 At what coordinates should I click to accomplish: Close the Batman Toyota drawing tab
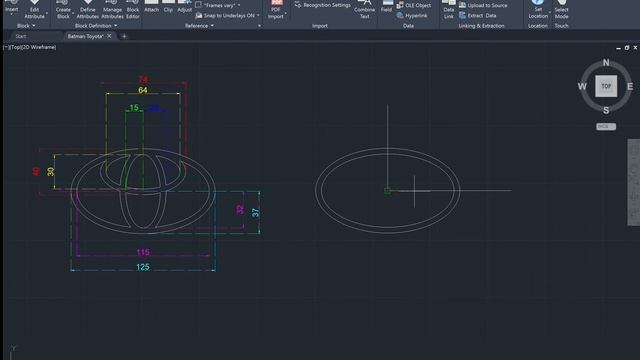[x=109, y=36]
